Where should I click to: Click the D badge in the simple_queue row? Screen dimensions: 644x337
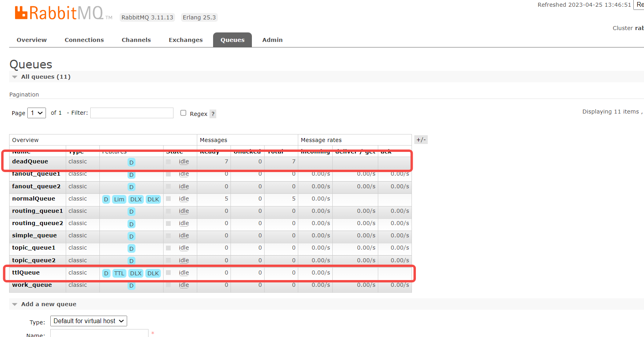pyautogui.click(x=131, y=236)
